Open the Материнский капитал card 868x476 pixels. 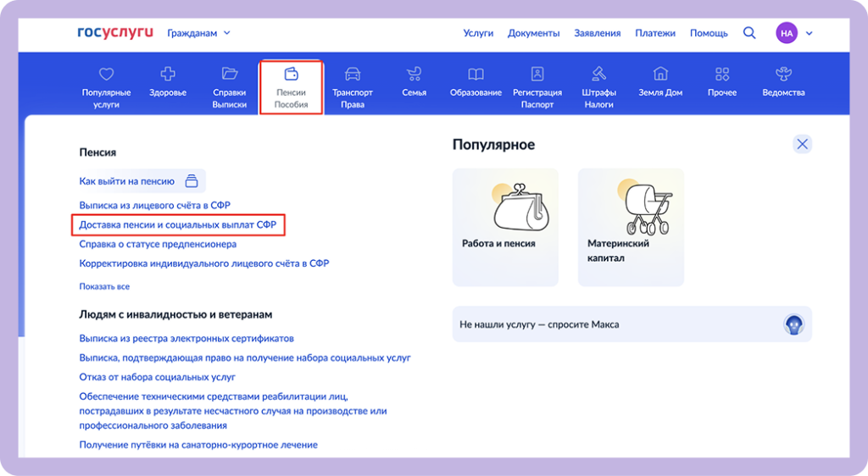(631, 227)
